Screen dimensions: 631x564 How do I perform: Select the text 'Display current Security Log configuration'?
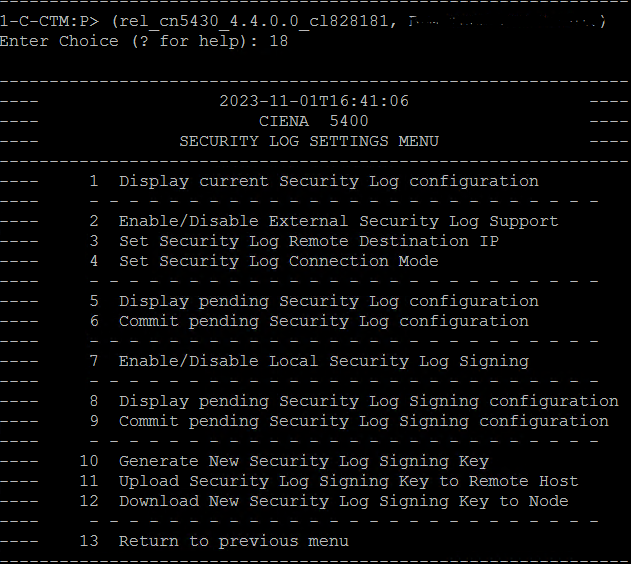[x=328, y=181]
